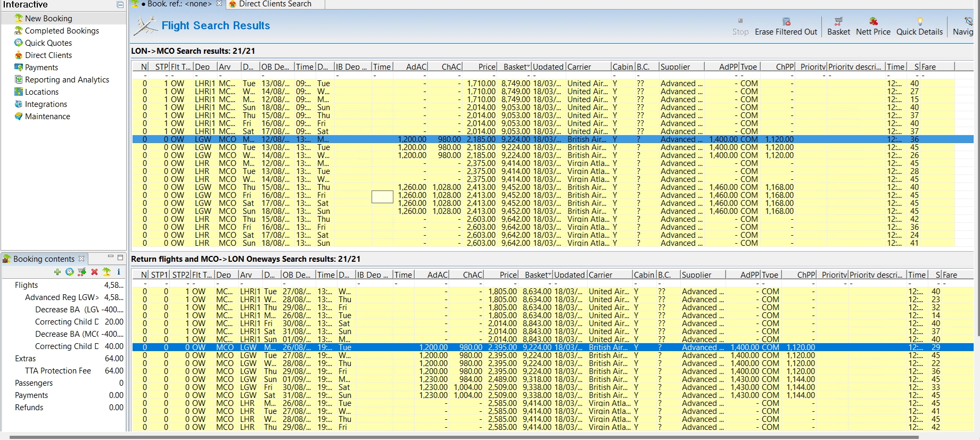This screenshot has height=440, width=980.
Task: Click blue info icon in Booking contents
Action: pyautogui.click(x=118, y=272)
